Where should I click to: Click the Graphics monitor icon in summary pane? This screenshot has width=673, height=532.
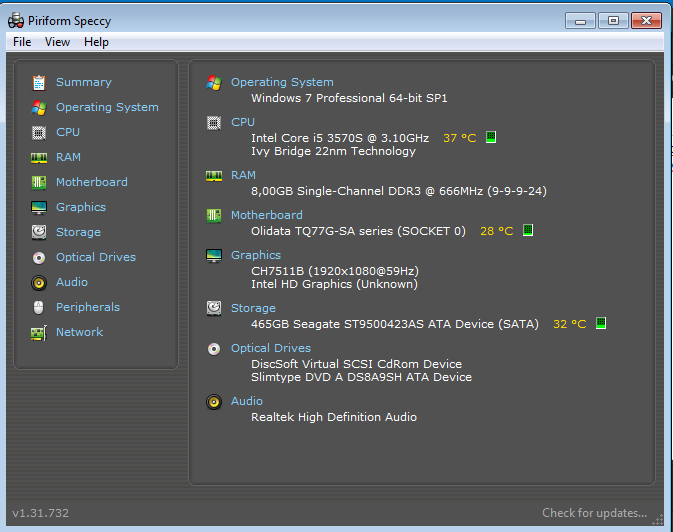click(214, 255)
